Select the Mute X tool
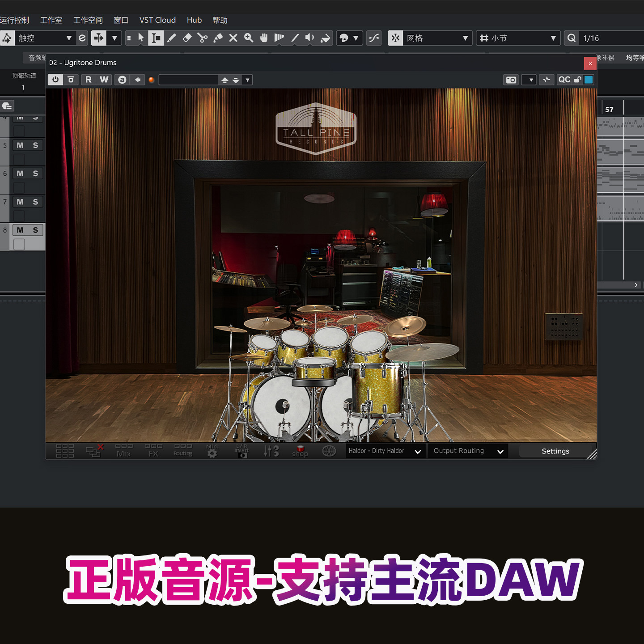This screenshot has height=644, width=644. click(x=233, y=38)
